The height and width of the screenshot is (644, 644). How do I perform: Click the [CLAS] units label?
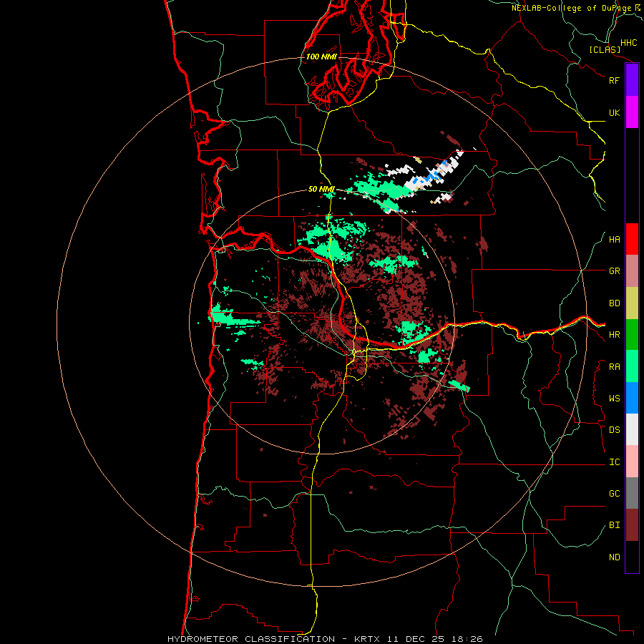click(x=605, y=49)
